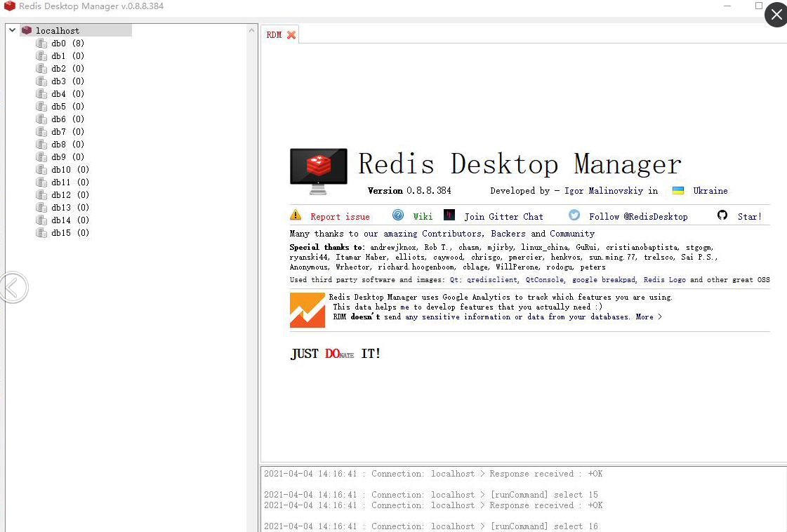Viewport: 787px width, 532px height.
Task: Click the blue question mark Wiki icon
Action: [x=398, y=215]
